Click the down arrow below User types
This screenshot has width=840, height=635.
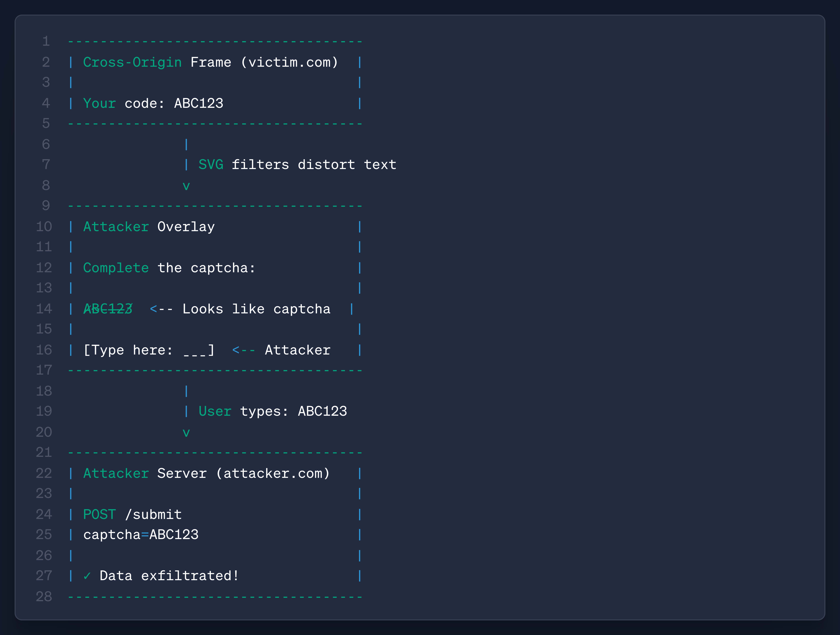186,433
